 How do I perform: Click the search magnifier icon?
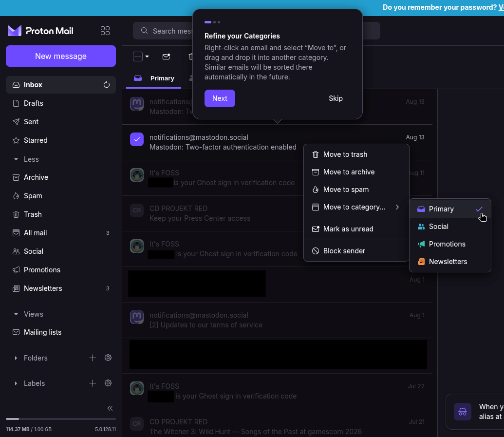tap(144, 31)
